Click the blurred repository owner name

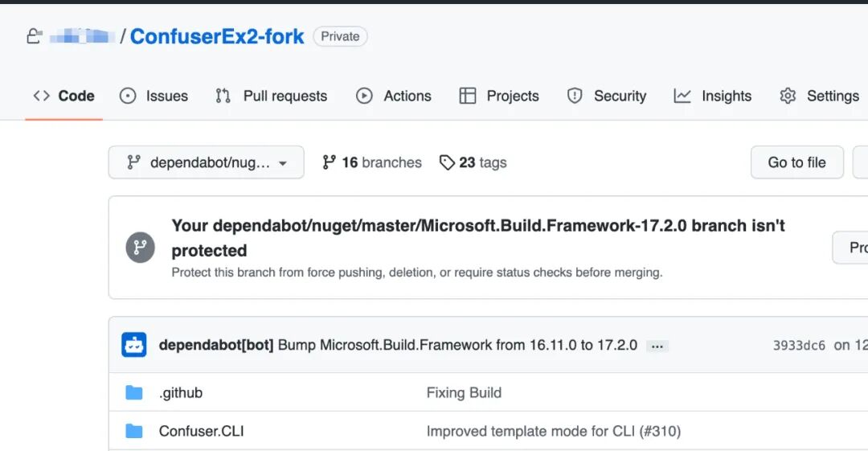tap(82, 36)
